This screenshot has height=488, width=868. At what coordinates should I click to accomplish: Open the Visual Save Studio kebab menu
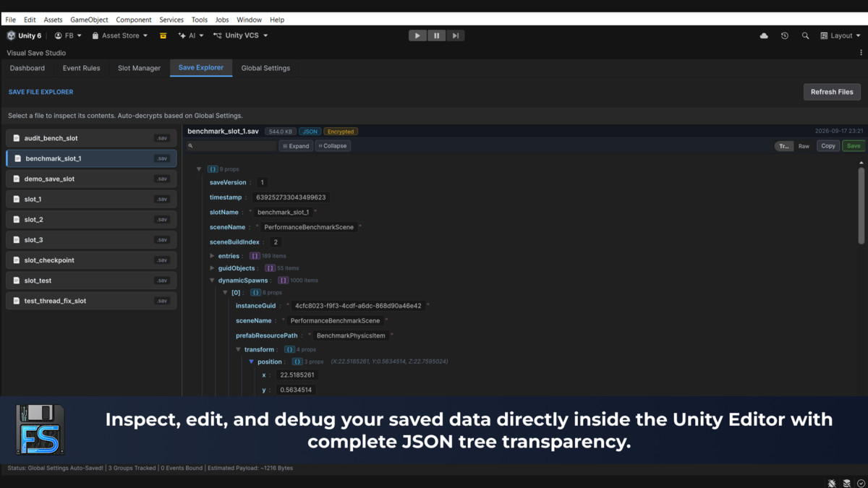click(x=861, y=53)
